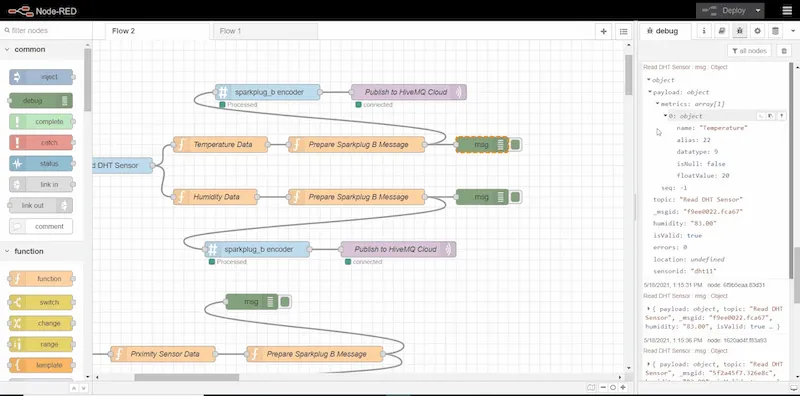The height and width of the screenshot is (396, 800).
Task: Open the hamburger main menu
Action: point(787,10)
